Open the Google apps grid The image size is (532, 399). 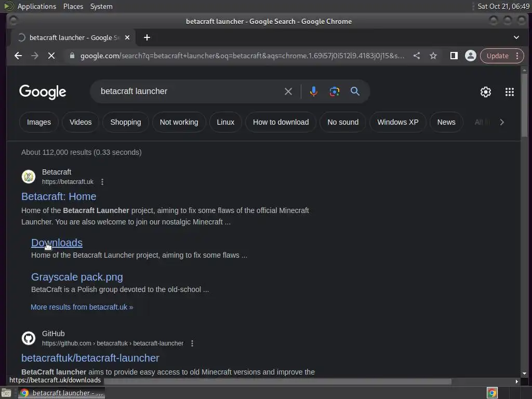[x=509, y=92]
